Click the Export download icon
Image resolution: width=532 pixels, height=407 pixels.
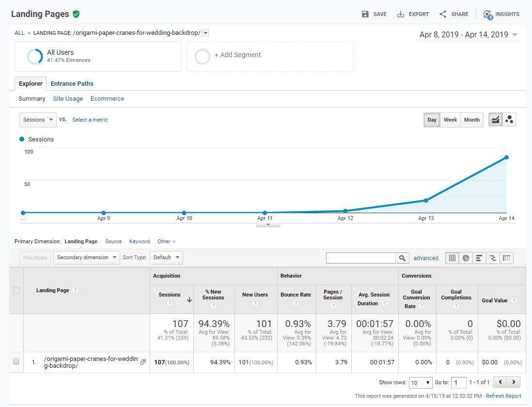click(401, 14)
